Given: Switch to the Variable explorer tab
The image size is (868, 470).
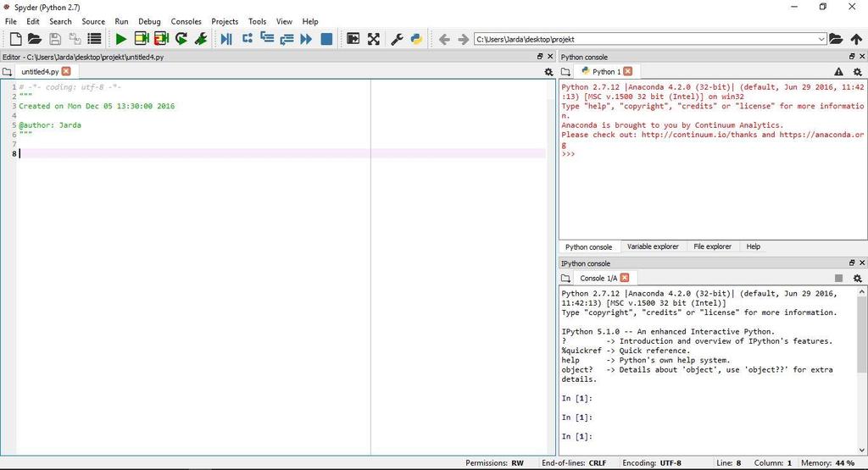Looking at the screenshot, I should coord(653,246).
